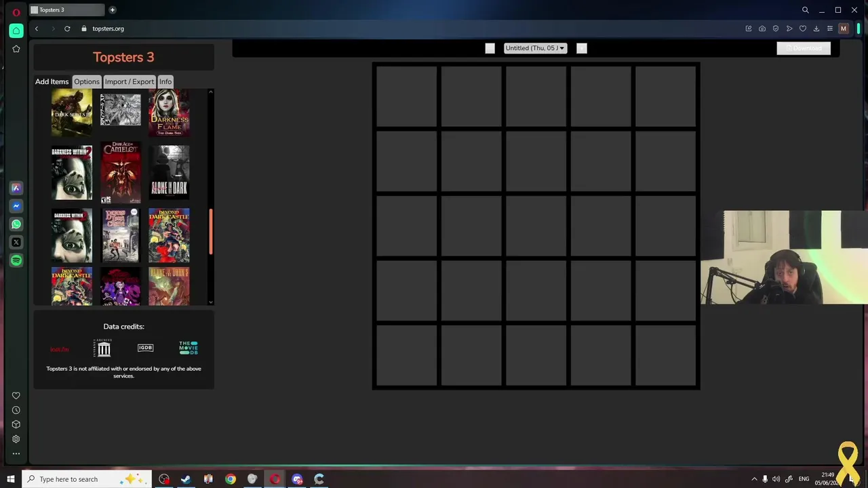Open the extensions cube icon
Screen dimensions: 868x488
(x=16, y=424)
